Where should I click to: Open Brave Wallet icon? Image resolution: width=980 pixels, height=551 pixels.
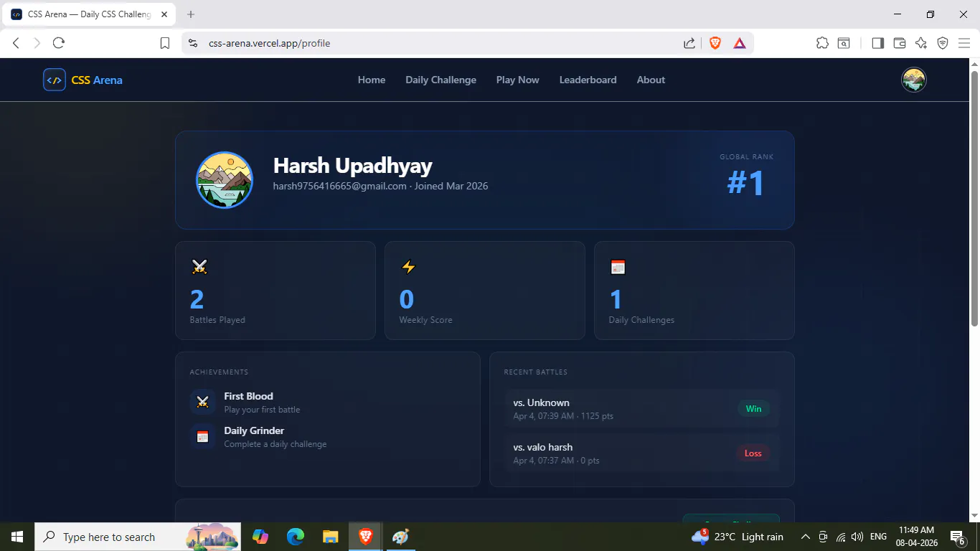tap(899, 43)
